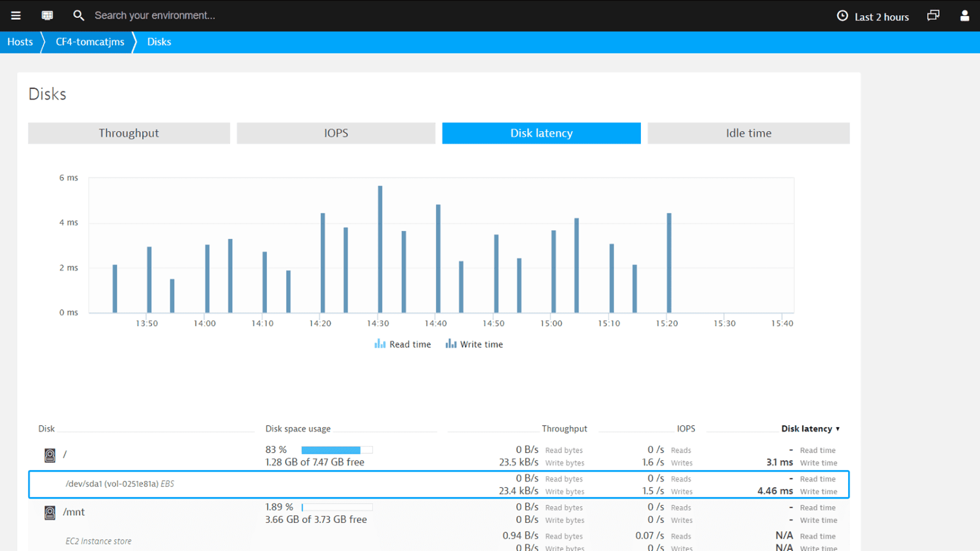Click the search magnifier icon
Screen dimensions: 980x551
(x=79, y=15)
